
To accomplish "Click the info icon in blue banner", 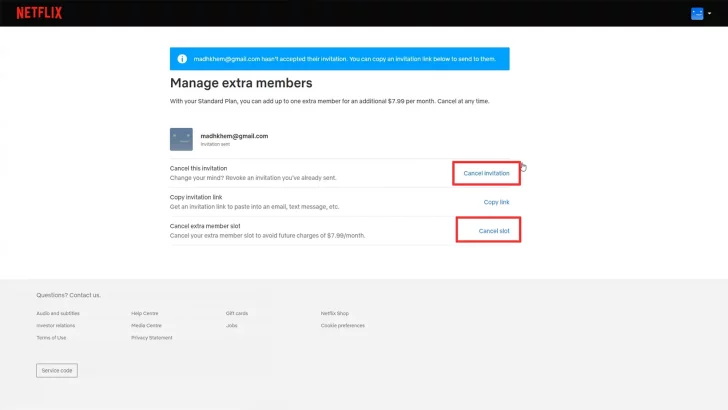I will 182,58.
